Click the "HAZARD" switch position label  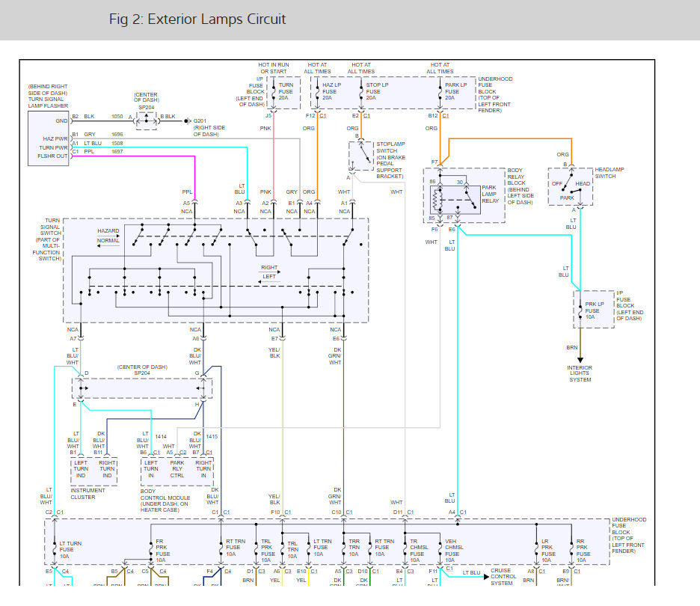click(x=108, y=231)
